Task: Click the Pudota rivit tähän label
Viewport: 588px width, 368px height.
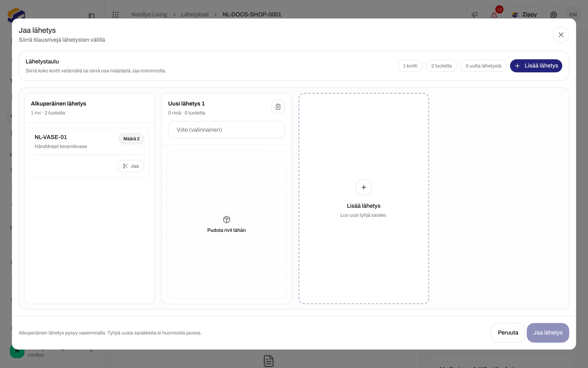Action: coord(226,230)
